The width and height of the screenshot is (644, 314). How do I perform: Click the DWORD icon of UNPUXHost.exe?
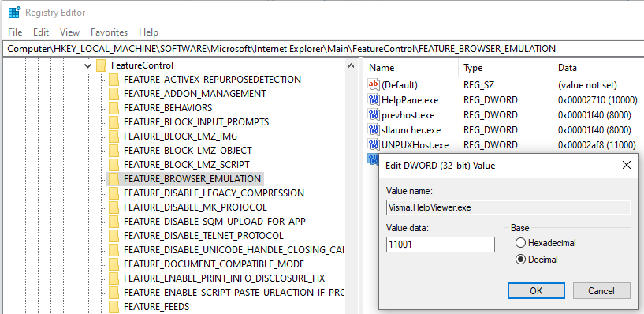(374, 144)
